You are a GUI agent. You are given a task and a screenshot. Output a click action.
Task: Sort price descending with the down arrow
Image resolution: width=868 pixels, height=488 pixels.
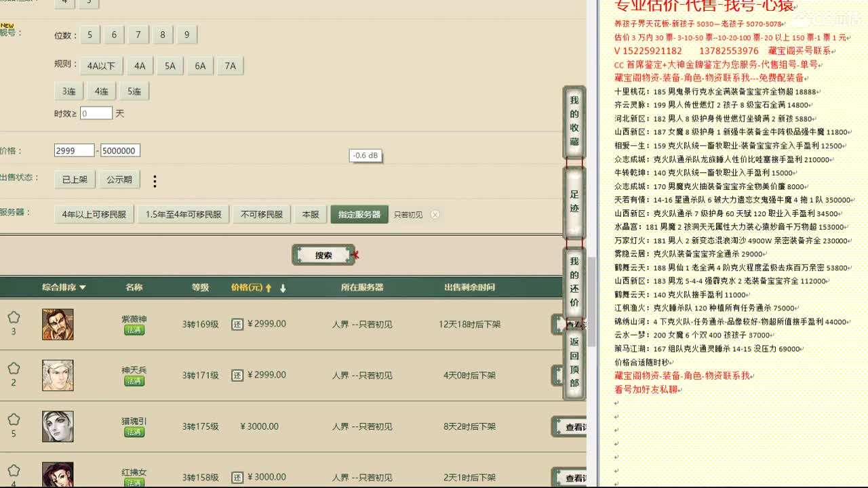(x=283, y=288)
